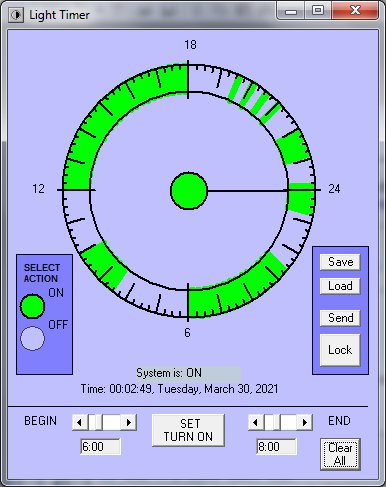Click the END scrollbar right arrow
The width and height of the screenshot is (386, 487).
(305, 423)
